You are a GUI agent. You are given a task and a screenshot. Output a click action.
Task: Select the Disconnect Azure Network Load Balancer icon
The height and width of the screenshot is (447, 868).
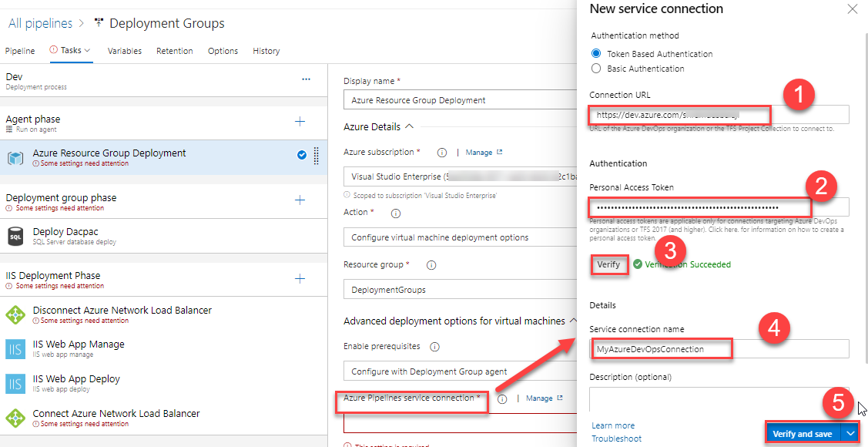pyautogui.click(x=15, y=314)
